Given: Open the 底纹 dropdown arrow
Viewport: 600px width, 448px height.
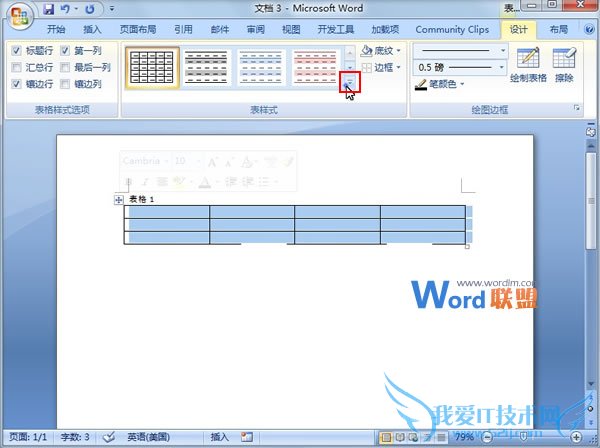Looking at the screenshot, I should pos(399,51).
